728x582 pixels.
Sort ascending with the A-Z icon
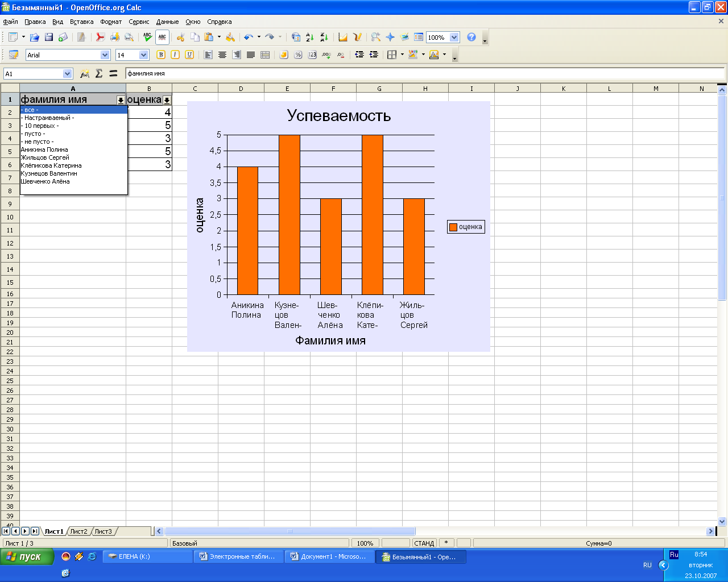click(310, 38)
